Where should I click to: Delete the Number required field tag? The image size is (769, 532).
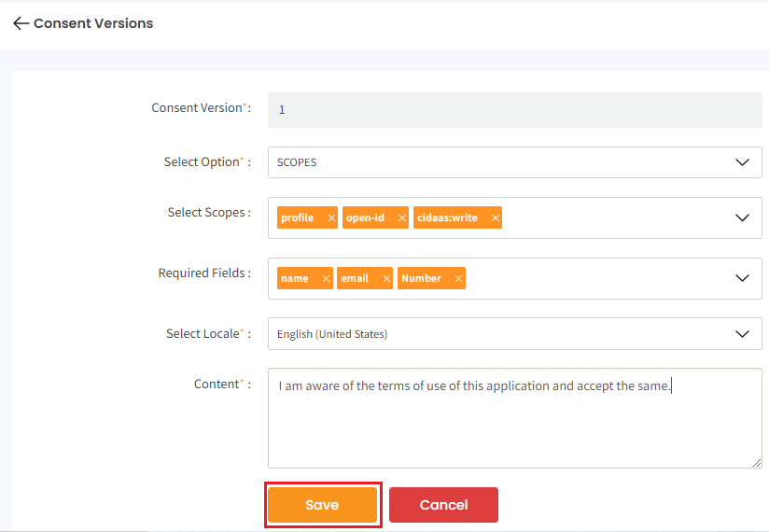click(x=458, y=279)
